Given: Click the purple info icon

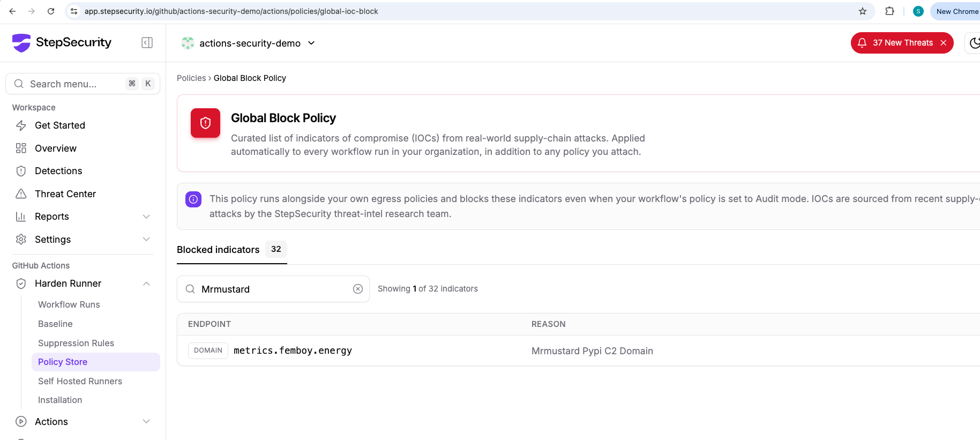Looking at the screenshot, I should [x=193, y=199].
